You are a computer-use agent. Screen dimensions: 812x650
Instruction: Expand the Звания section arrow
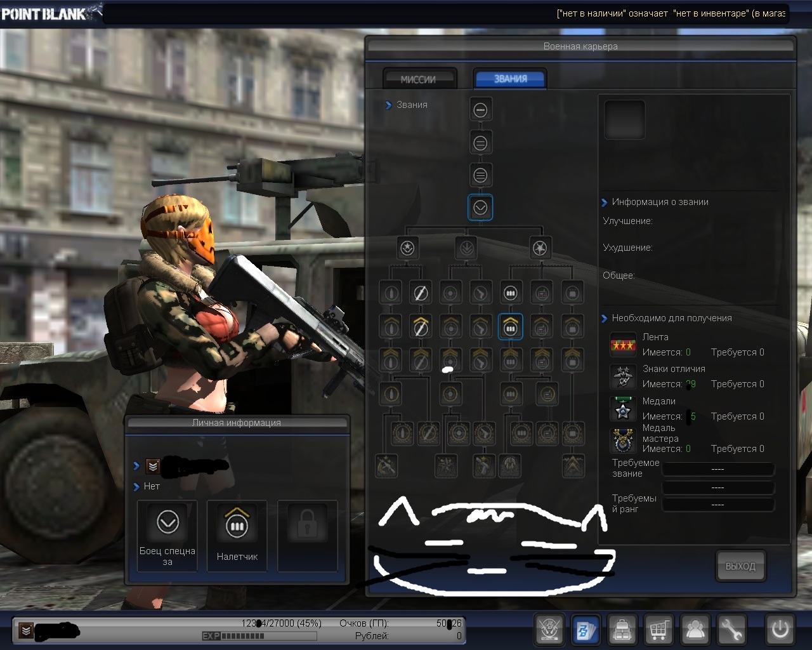388,105
